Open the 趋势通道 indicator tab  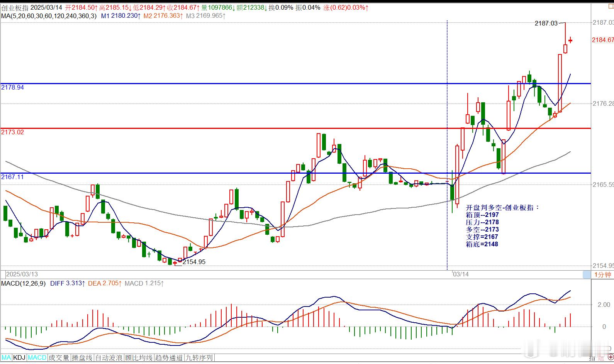[x=169, y=358]
